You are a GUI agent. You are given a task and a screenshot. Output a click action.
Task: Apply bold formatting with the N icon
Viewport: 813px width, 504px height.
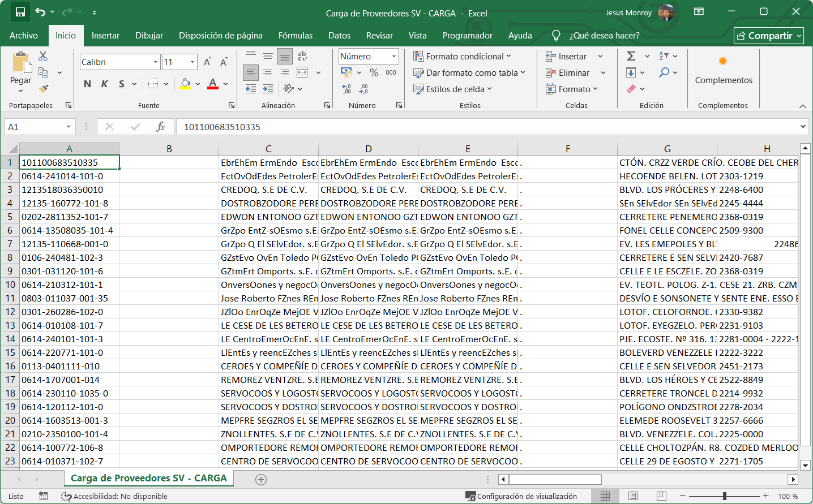87,83
